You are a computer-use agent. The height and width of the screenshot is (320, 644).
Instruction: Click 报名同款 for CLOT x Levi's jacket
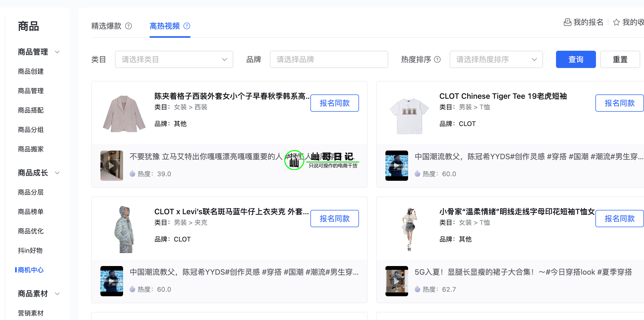tap(335, 219)
